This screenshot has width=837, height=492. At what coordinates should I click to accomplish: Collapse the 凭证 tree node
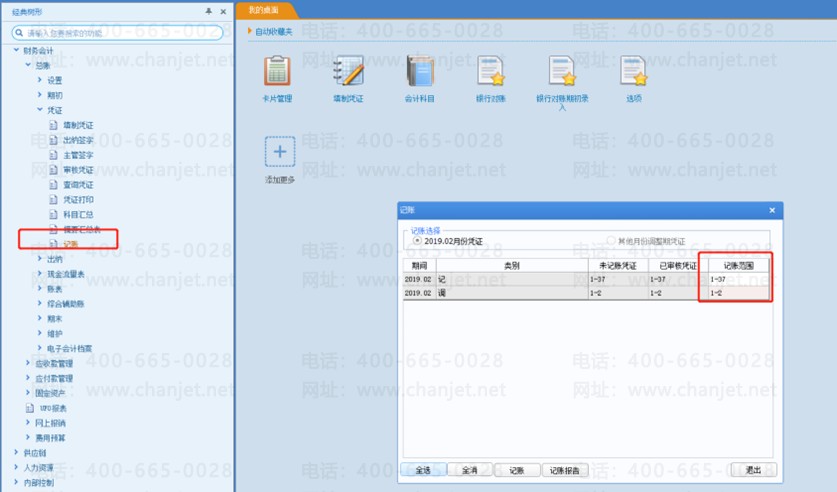point(40,109)
